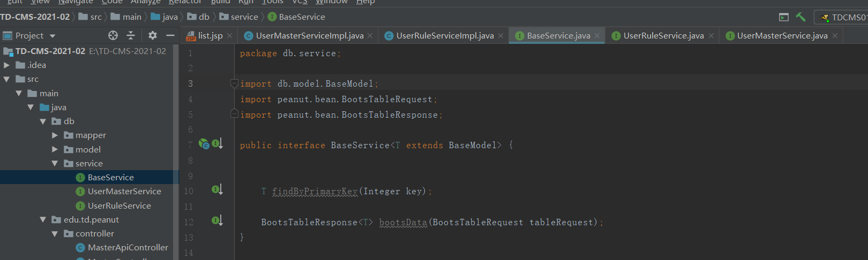
Task: Collapse the service package
Action: click(55, 163)
